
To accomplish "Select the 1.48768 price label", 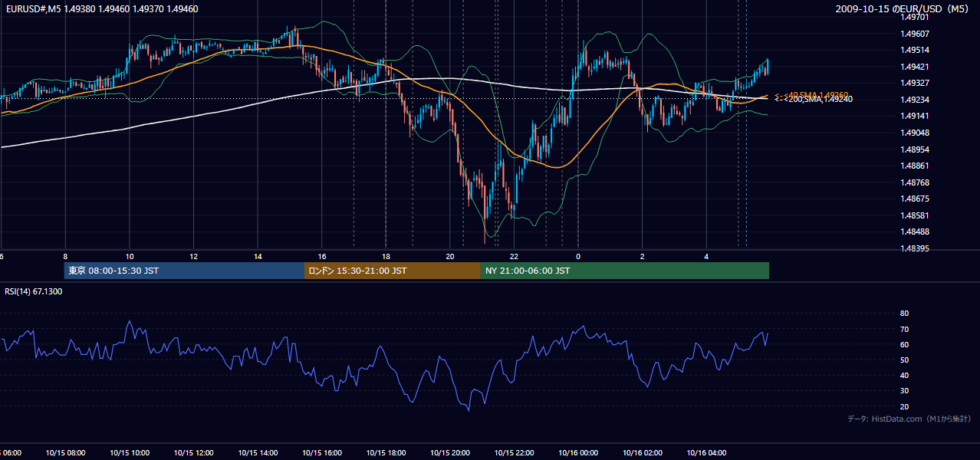I will point(914,182).
